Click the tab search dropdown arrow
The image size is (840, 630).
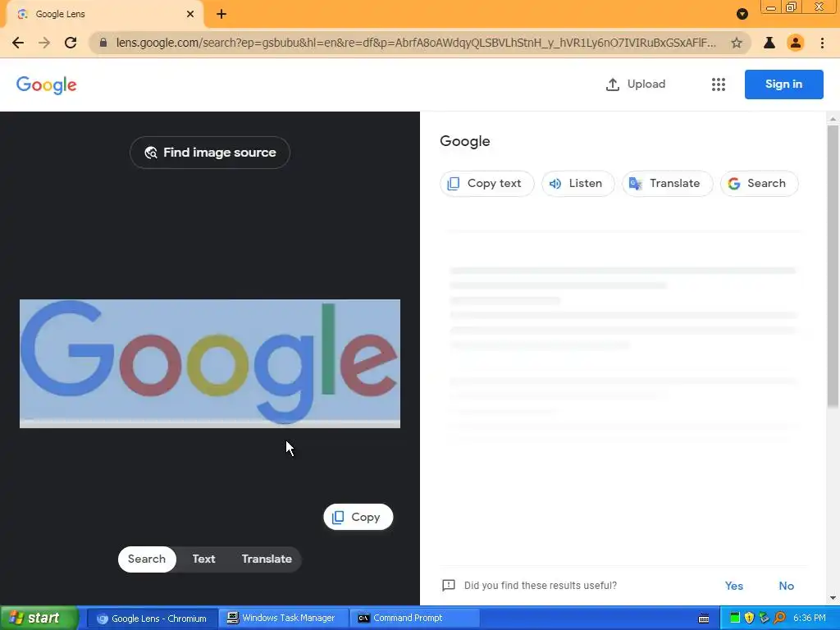pyautogui.click(x=742, y=14)
